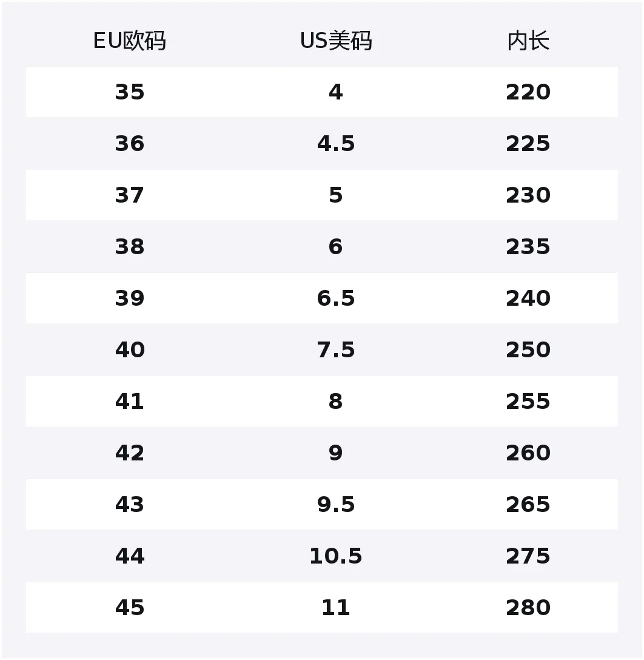
Task: Select EU size 36 cell
Action: click(x=130, y=144)
